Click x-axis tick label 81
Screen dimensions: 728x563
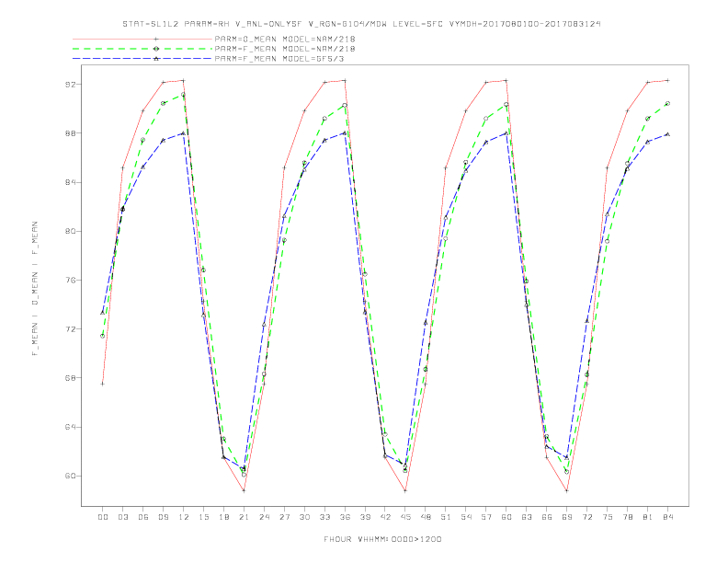point(648,517)
